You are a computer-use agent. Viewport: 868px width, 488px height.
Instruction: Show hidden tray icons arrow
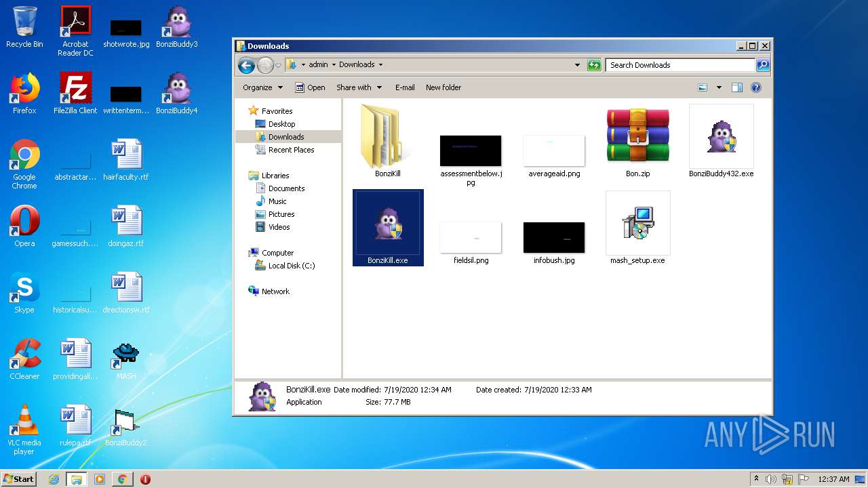pos(756,479)
